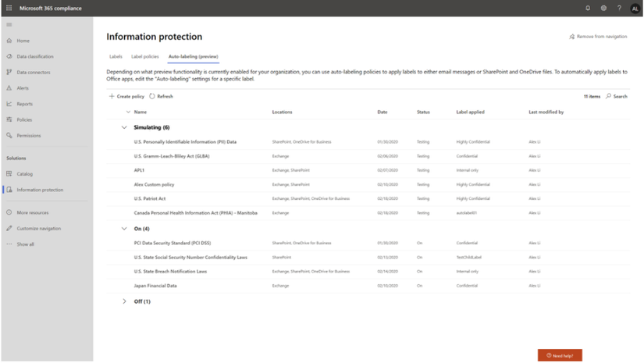Collapse the On (4) group
Image resolution: width=644 pixels, height=363 pixels.
(124, 229)
